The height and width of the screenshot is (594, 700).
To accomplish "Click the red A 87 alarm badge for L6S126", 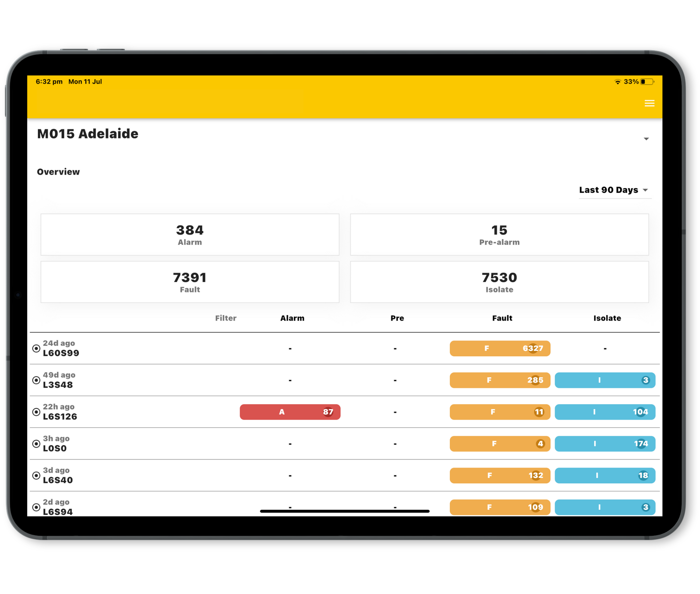I will [x=290, y=412].
